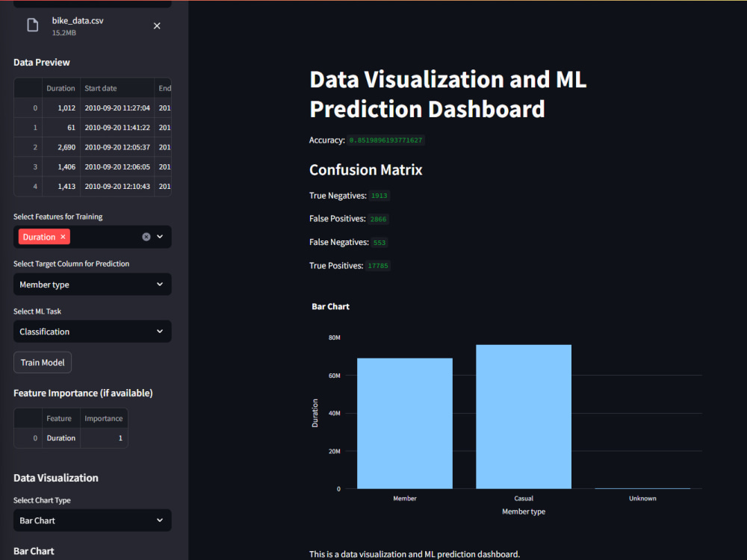Viewport: 747px width, 560px height.
Task: Click the bike_data.csv file document icon
Action: tap(32, 25)
